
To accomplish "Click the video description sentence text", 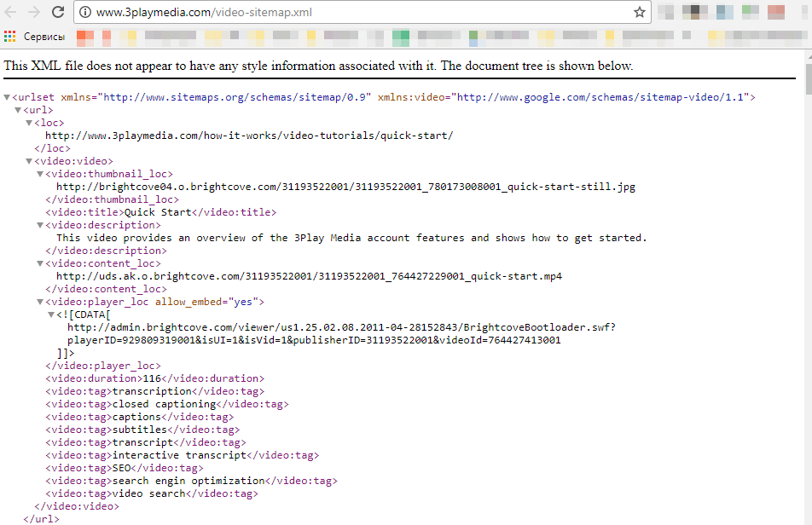I will point(351,238).
